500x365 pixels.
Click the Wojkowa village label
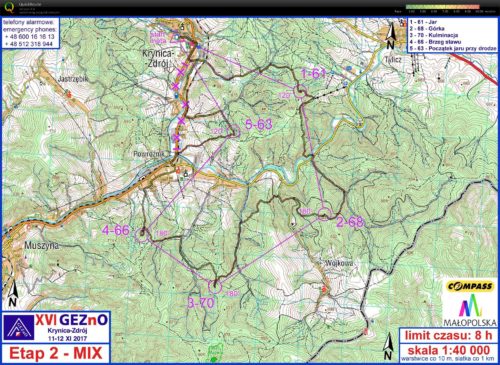pyautogui.click(x=339, y=263)
